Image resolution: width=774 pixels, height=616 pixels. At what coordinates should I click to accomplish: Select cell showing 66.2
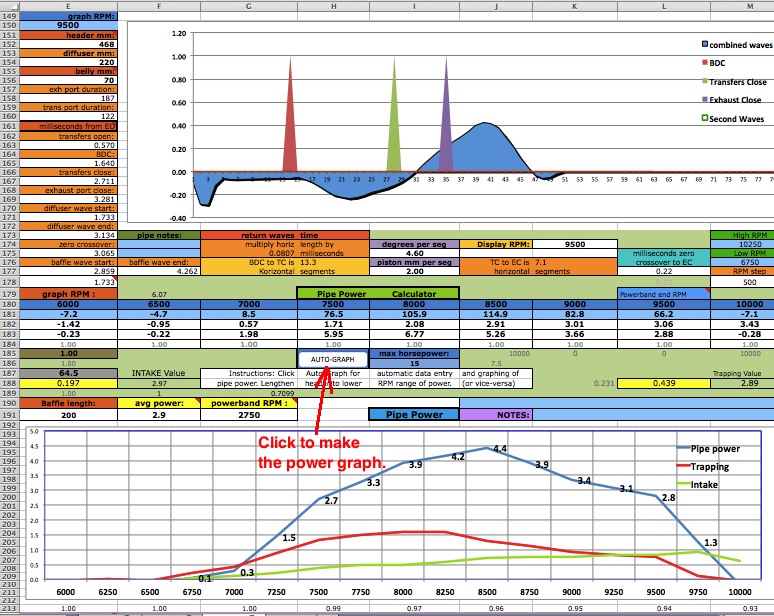point(663,314)
